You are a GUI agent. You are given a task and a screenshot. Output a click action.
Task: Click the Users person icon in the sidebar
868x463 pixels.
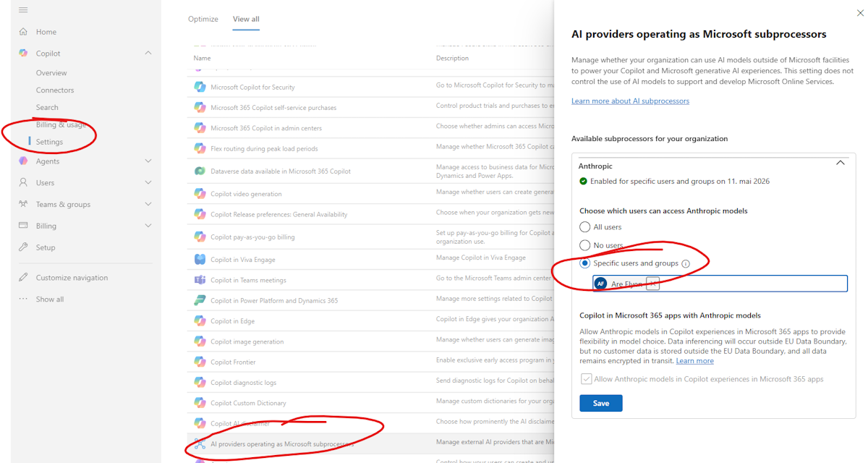click(23, 183)
